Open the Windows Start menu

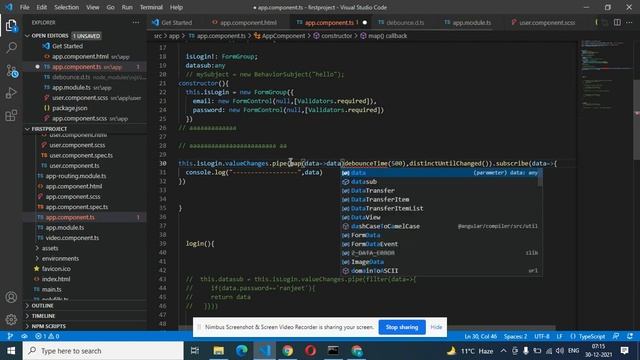pyautogui.click(x=11, y=351)
